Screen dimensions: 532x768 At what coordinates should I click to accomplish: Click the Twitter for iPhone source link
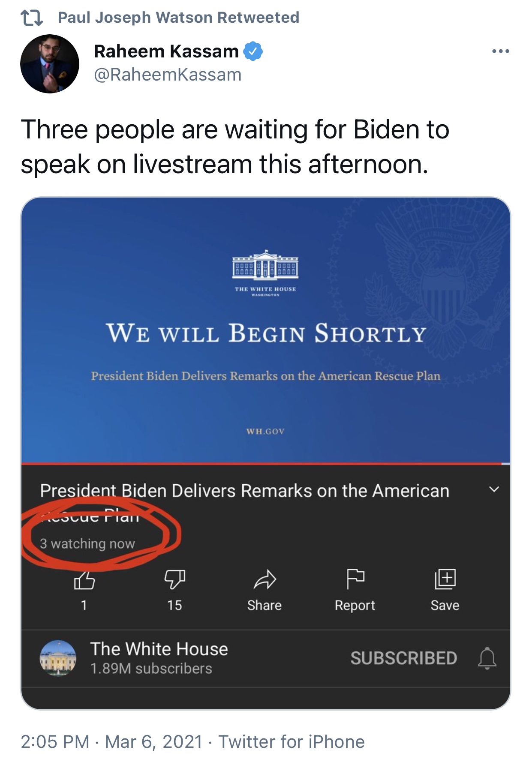click(x=292, y=741)
